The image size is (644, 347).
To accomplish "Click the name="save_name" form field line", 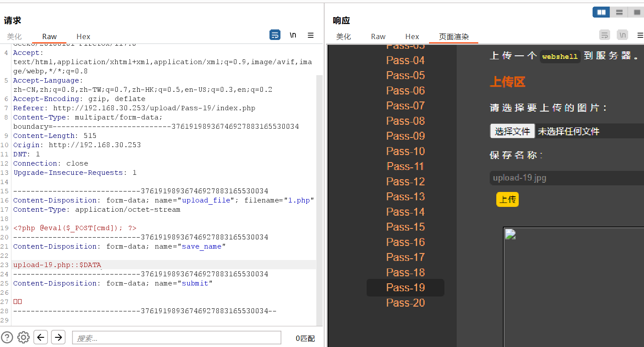I will 119,246.
